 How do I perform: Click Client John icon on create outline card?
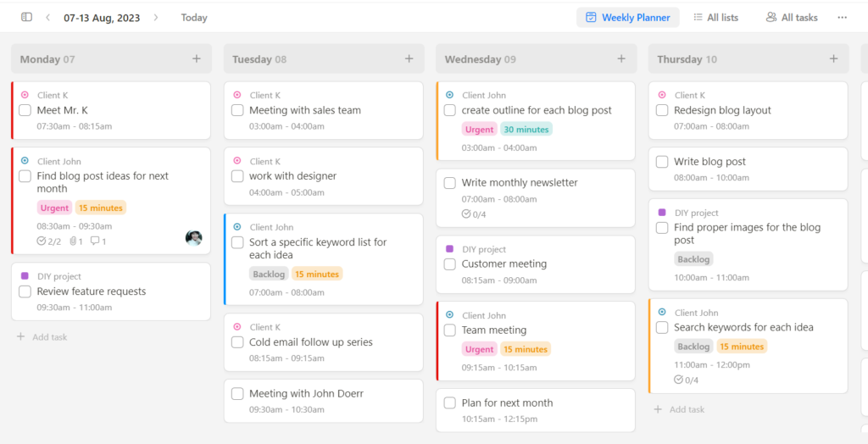click(449, 95)
